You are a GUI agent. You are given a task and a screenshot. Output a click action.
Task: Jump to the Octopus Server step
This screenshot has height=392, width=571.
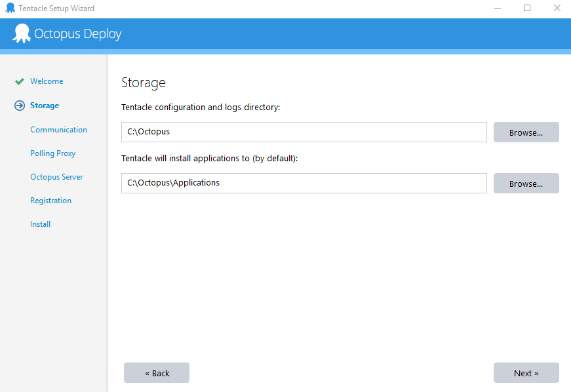click(x=56, y=177)
